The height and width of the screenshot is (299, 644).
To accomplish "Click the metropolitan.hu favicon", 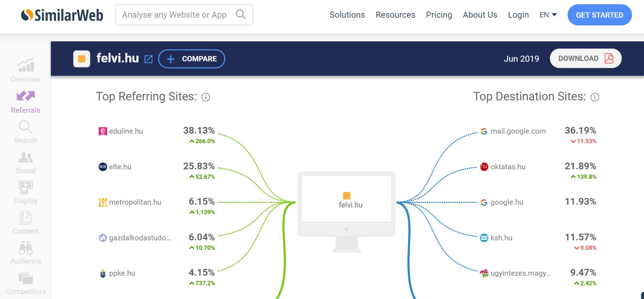I will pyautogui.click(x=103, y=202).
